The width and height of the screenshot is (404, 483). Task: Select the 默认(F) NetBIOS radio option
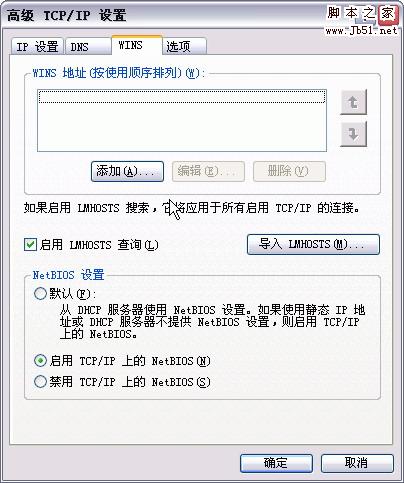(x=40, y=294)
